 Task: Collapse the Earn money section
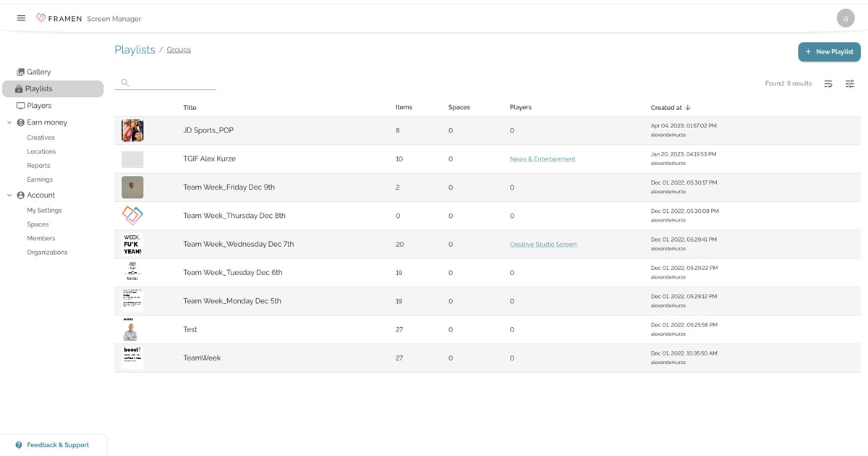9,122
